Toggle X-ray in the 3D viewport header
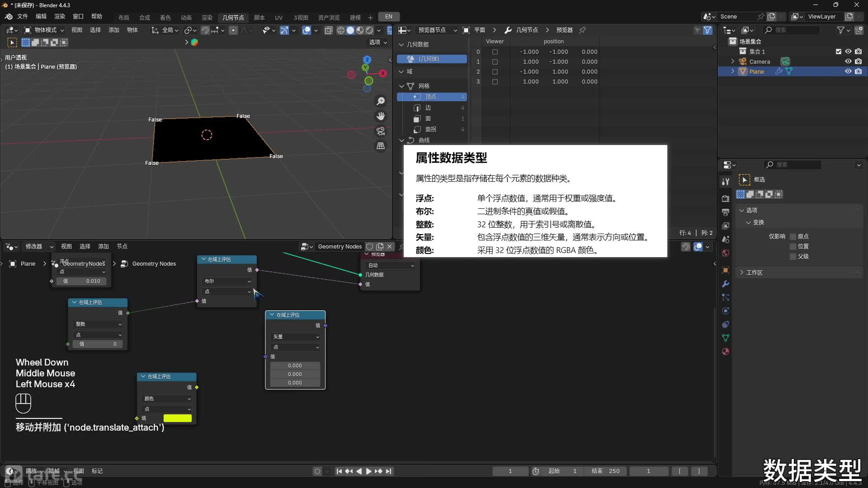The width and height of the screenshot is (868, 488). 329,30
